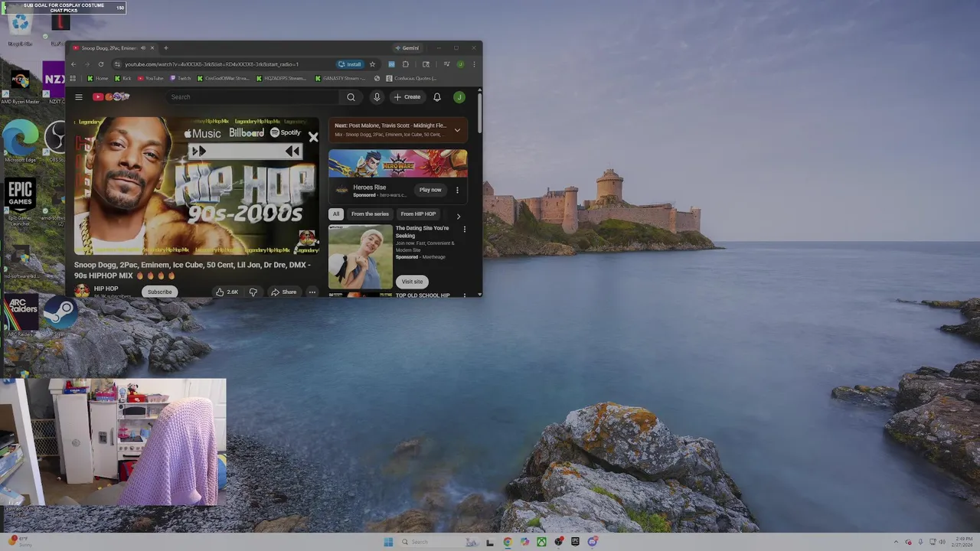The image size is (980, 551).
Task: Open options for Heroes Rise ad
Action: point(457,190)
